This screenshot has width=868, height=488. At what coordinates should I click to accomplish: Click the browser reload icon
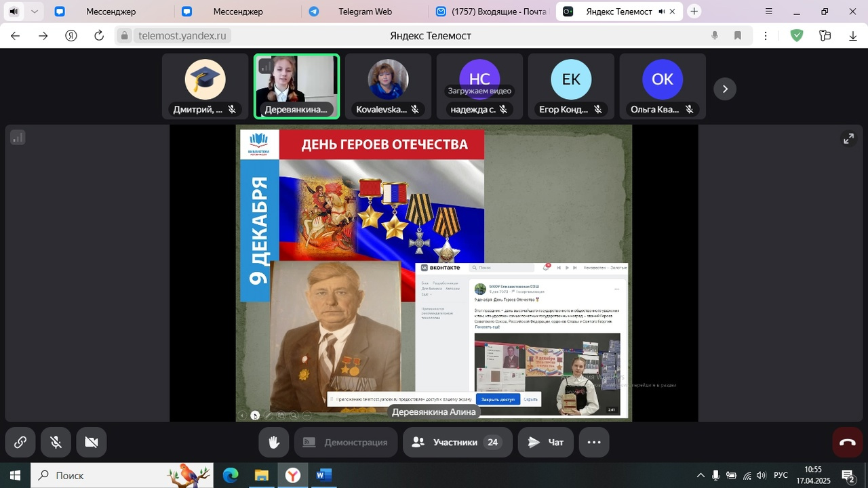tap(99, 36)
